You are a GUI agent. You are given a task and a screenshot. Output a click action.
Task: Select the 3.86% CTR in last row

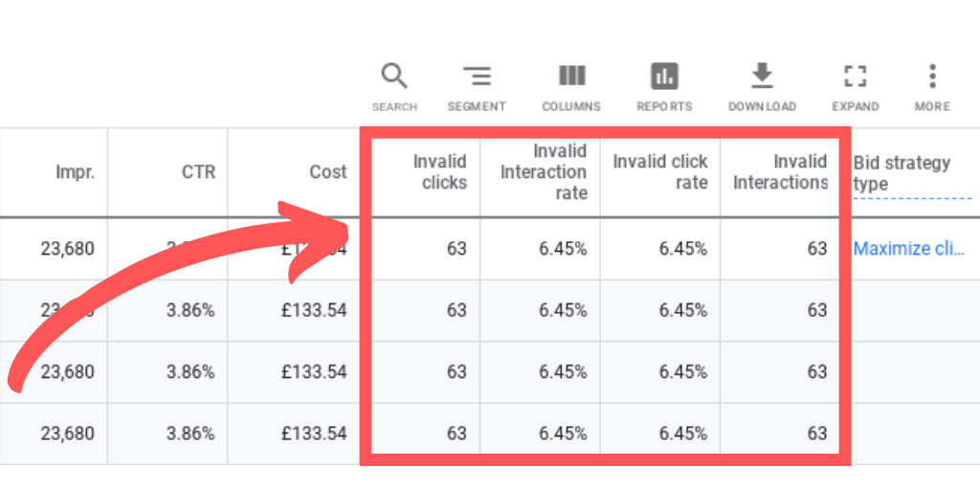point(189,434)
